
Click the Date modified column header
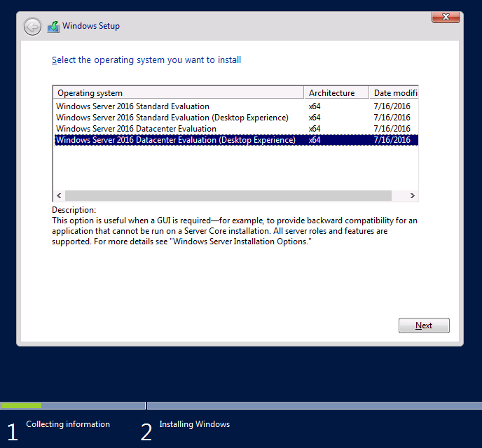tap(394, 92)
